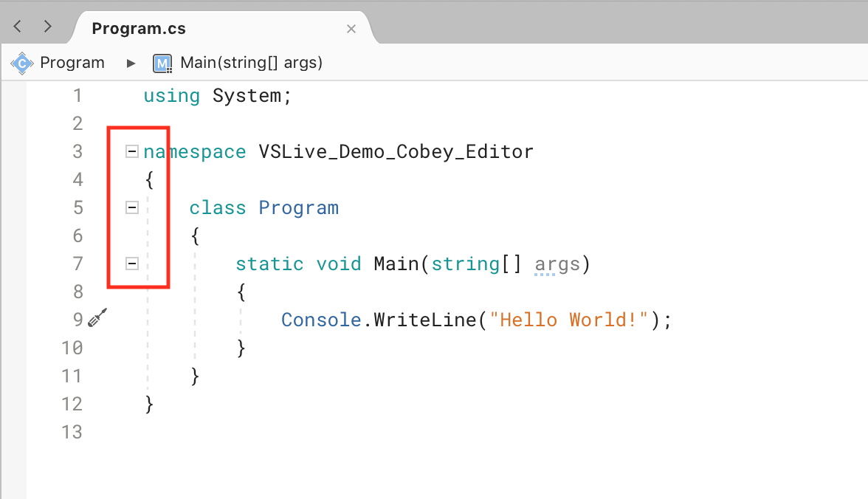The height and width of the screenshot is (499, 868).
Task: Click 'WriteLine' method call
Action: tap(424, 320)
